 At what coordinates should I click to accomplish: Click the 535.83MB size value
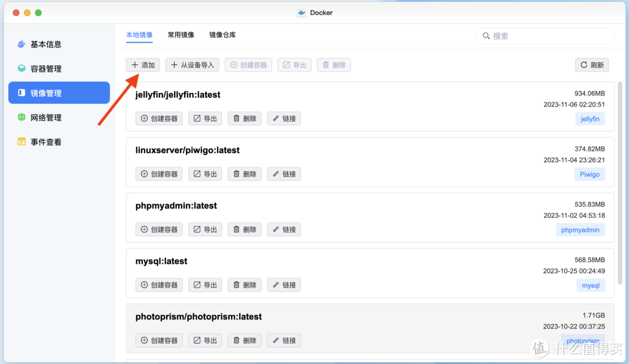click(589, 204)
